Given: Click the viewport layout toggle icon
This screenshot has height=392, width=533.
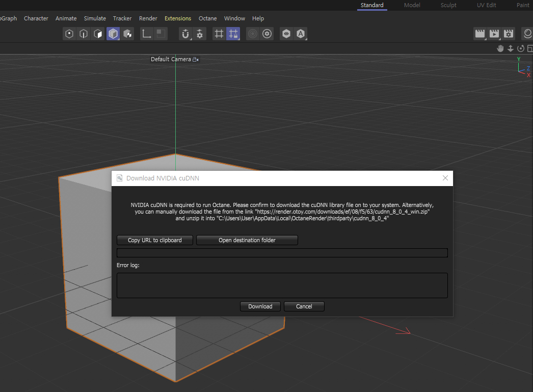Looking at the screenshot, I should point(530,48).
